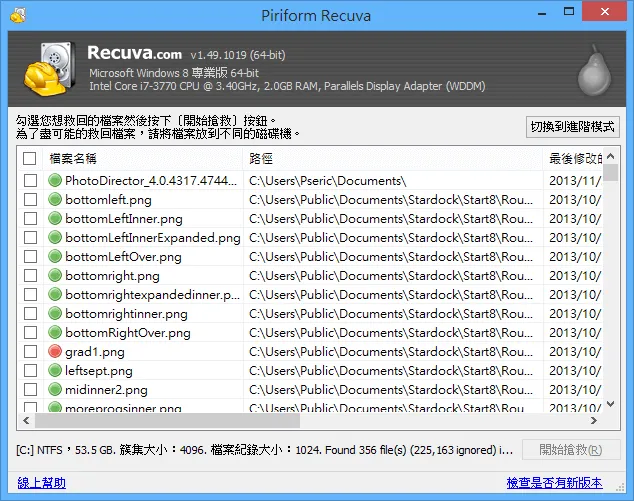Click green status dot of bottomRightOver.png

pyautogui.click(x=55, y=332)
